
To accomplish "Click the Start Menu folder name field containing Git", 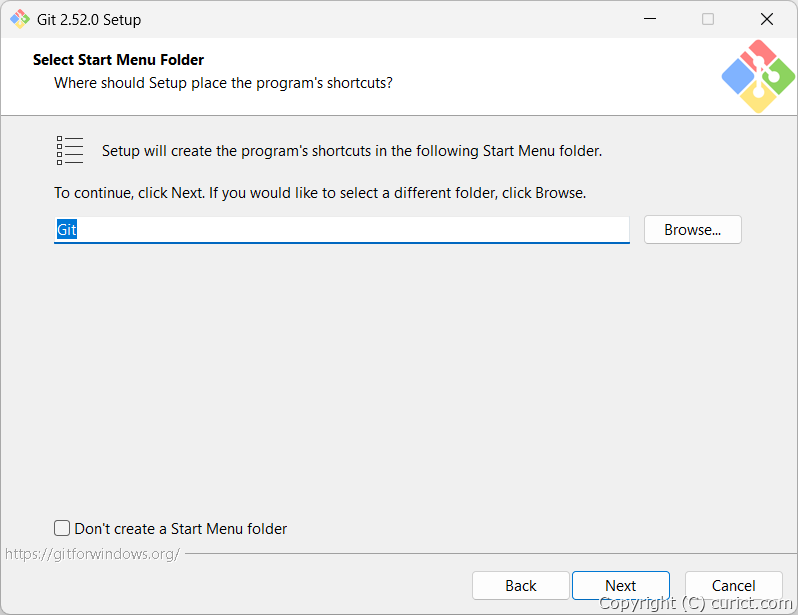I will click(341, 230).
